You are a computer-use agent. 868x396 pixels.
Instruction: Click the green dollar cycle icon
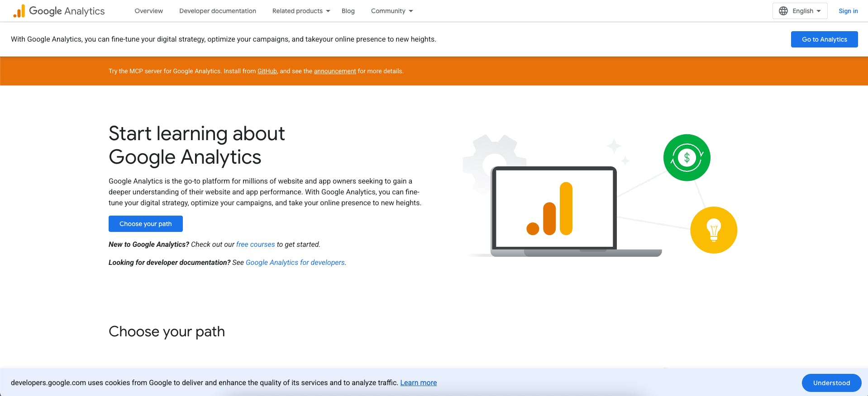[687, 158]
